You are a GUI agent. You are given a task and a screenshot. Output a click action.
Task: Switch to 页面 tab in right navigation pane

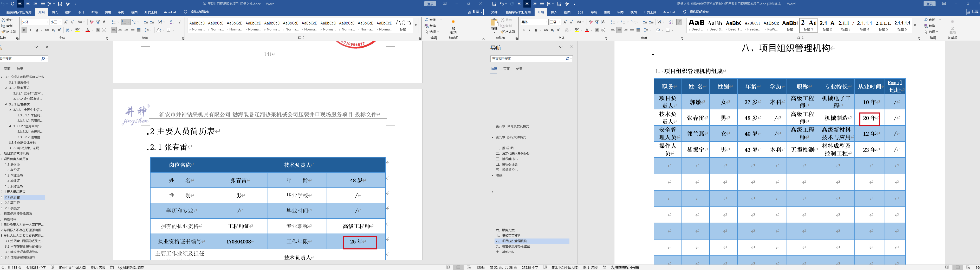506,69
